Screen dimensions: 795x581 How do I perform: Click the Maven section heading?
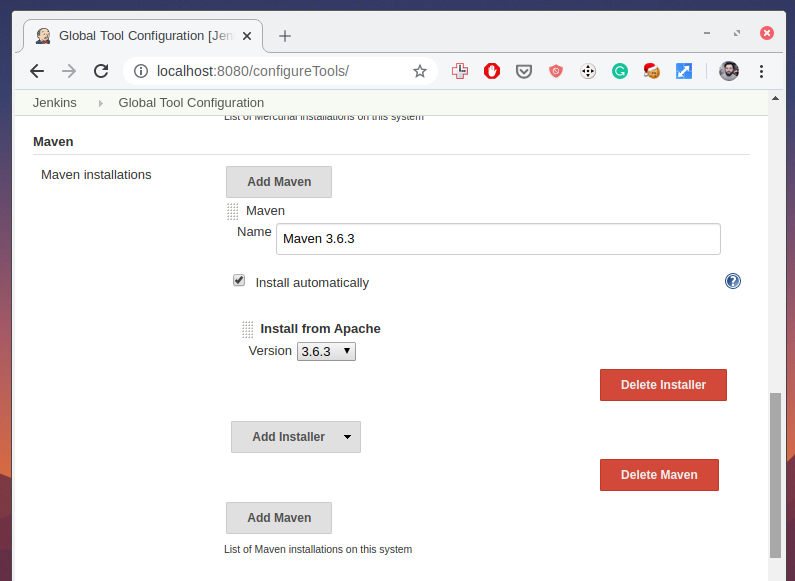pyautogui.click(x=53, y=141)
